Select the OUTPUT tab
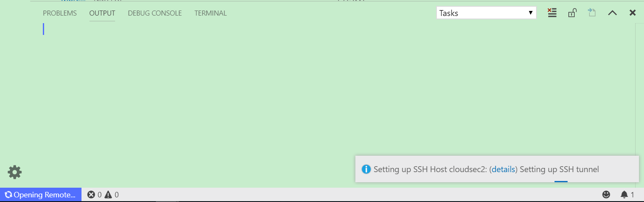The height and width of the screenshot is (202, 644). pos(102,13)
